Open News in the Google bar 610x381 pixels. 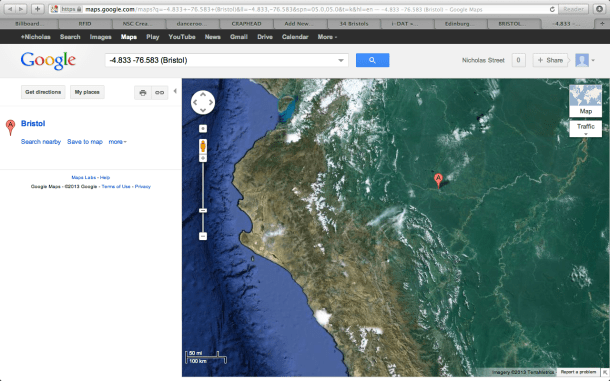(212, 37)
